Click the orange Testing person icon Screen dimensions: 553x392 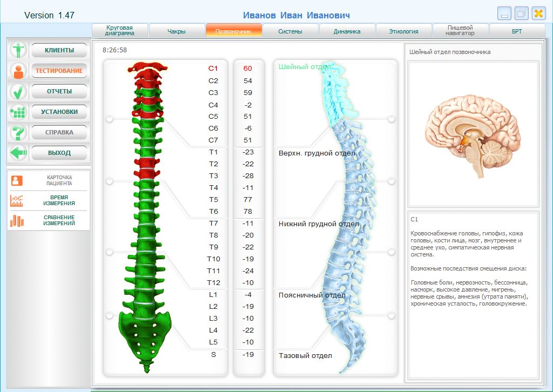[x=19, y=71]
